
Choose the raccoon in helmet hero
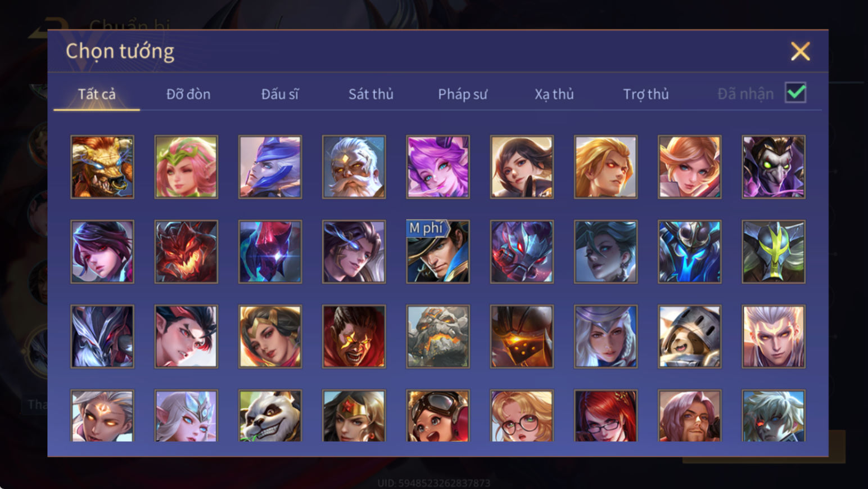tap(690, 337)
